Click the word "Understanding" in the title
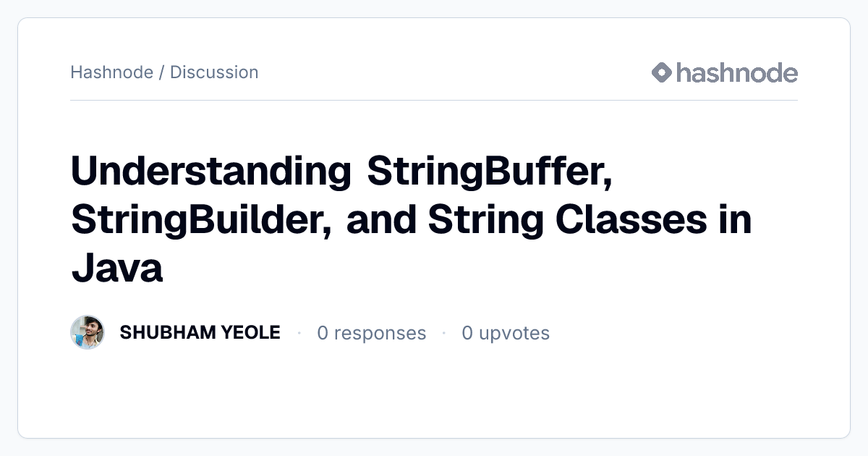The width and height of the screenshot is (868, 456). tap(211, 172)
